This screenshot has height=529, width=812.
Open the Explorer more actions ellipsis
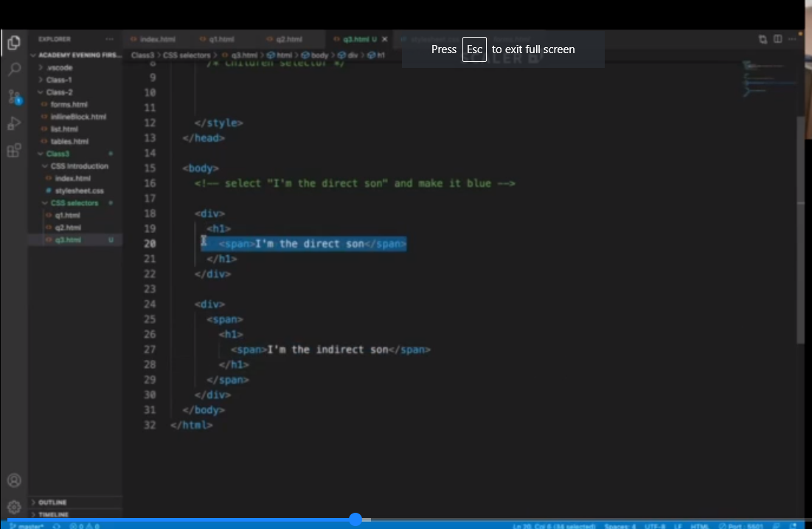pyautogui.click(x=109, y=39)
